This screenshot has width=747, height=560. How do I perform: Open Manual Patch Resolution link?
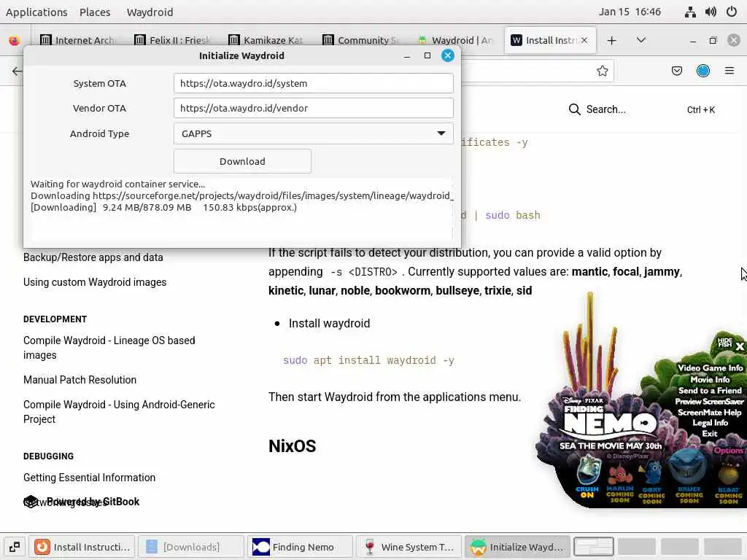point(80,380)
